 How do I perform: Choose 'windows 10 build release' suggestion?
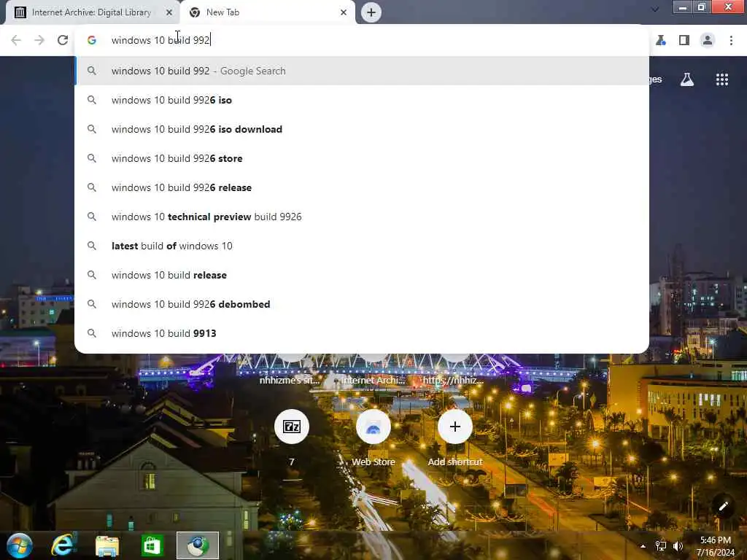click(362, 275)
